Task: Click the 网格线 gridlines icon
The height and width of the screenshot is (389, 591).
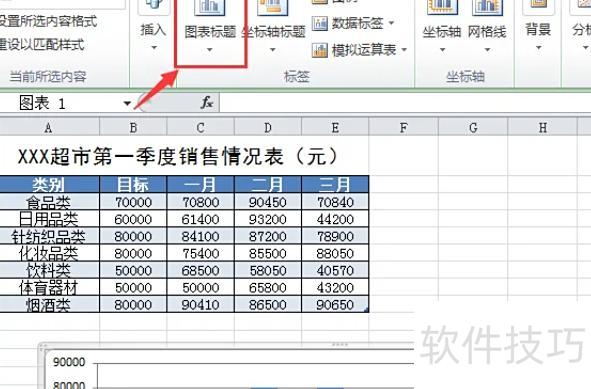Action: [x=487, y=7]
